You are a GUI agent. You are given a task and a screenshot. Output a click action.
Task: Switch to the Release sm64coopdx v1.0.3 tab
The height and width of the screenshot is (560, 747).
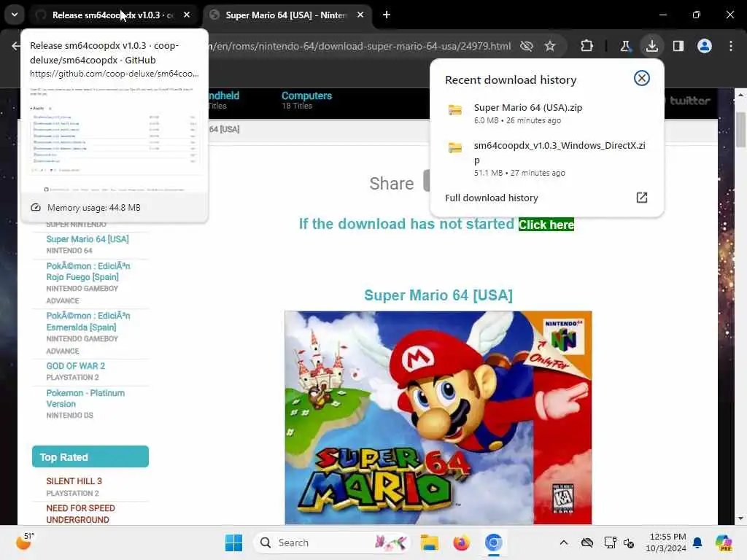[x=113, y=15]
